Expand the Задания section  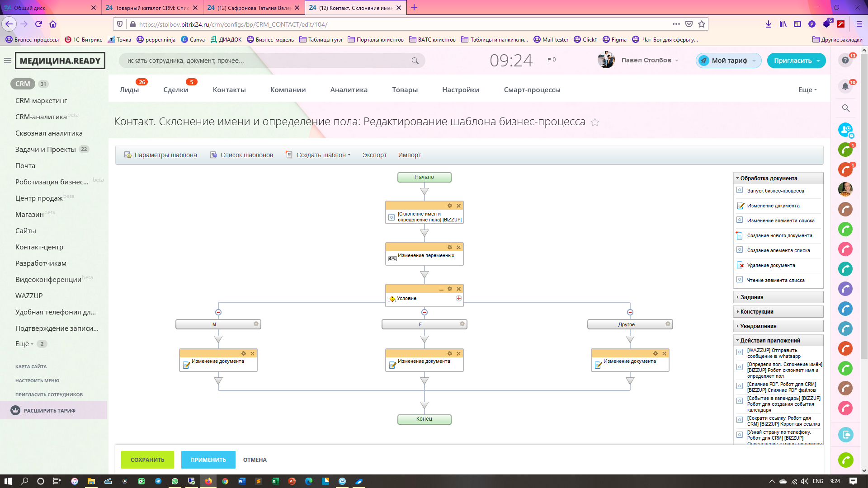[752, 297]
